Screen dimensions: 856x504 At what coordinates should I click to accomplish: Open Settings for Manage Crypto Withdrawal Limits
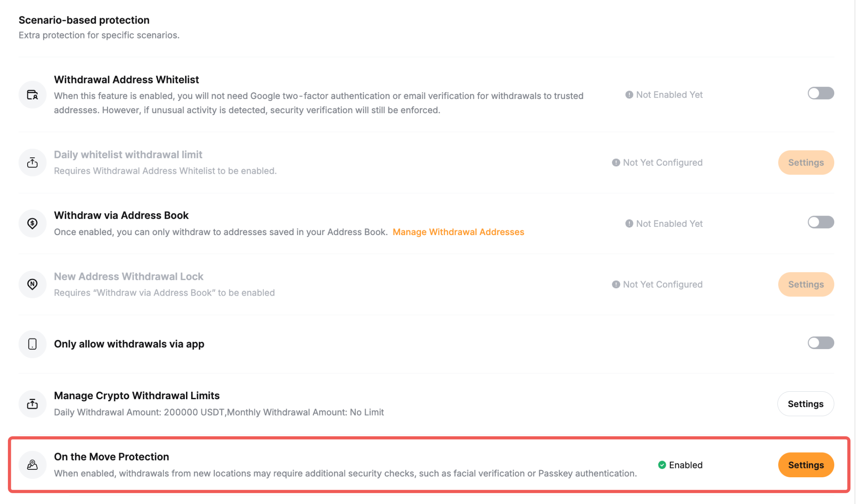tap(805, 404)
